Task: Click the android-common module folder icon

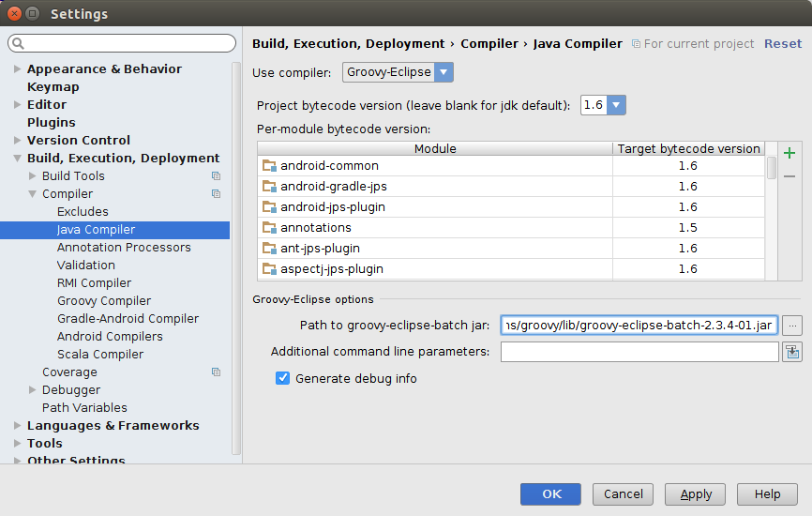Action: click(269, 166)
